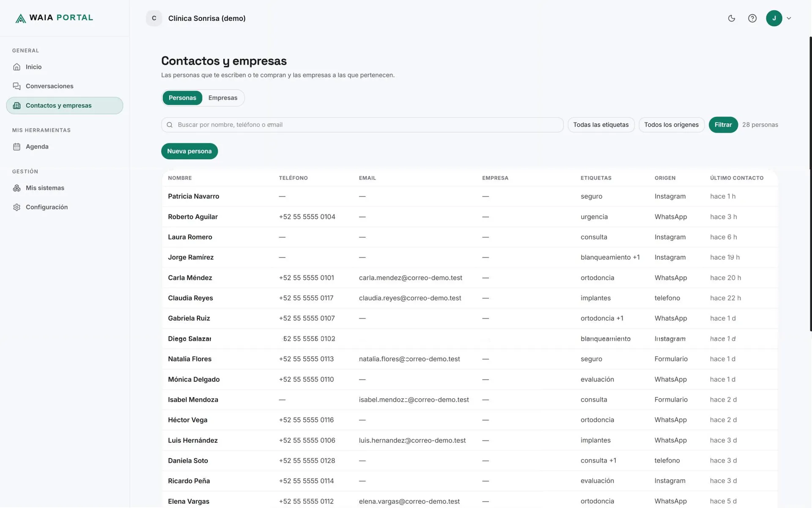This screenshot has width=812, height=508.
Task: Open Carla Méndez contact
Action: pos(470,278)
